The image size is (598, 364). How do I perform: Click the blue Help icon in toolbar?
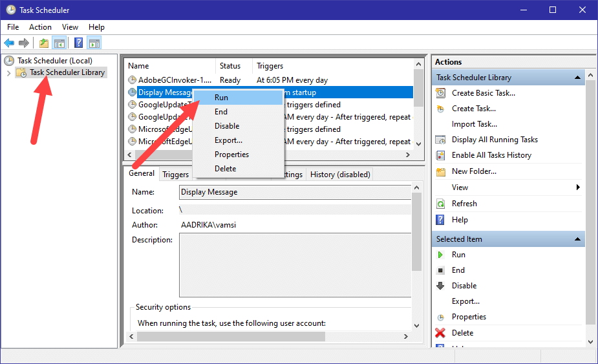click(x=78, y=43)
